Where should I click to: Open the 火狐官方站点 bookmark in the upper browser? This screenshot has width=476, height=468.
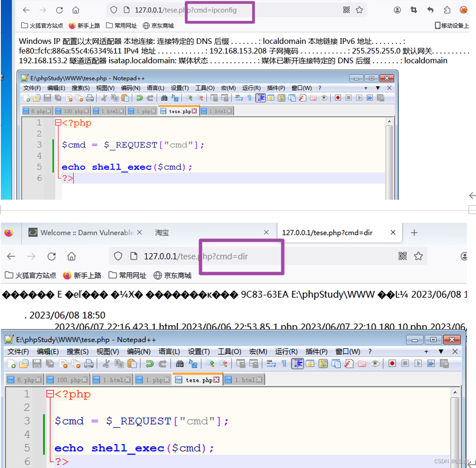click(42, 26)
